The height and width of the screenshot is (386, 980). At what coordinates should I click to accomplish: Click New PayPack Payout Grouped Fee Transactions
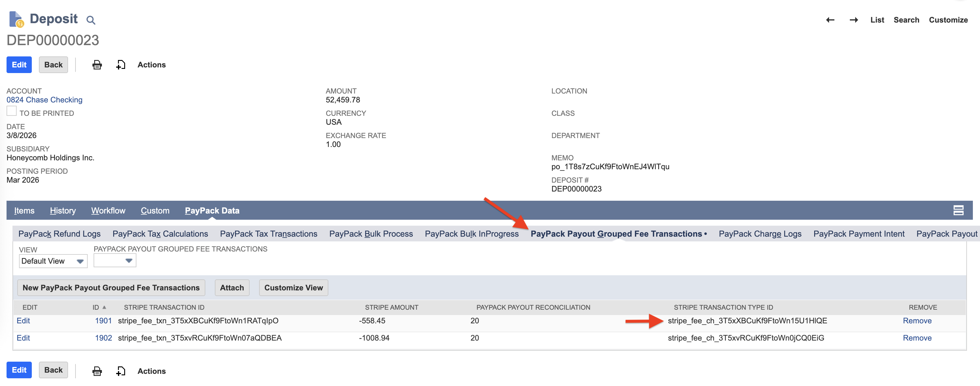click(111, 287)
